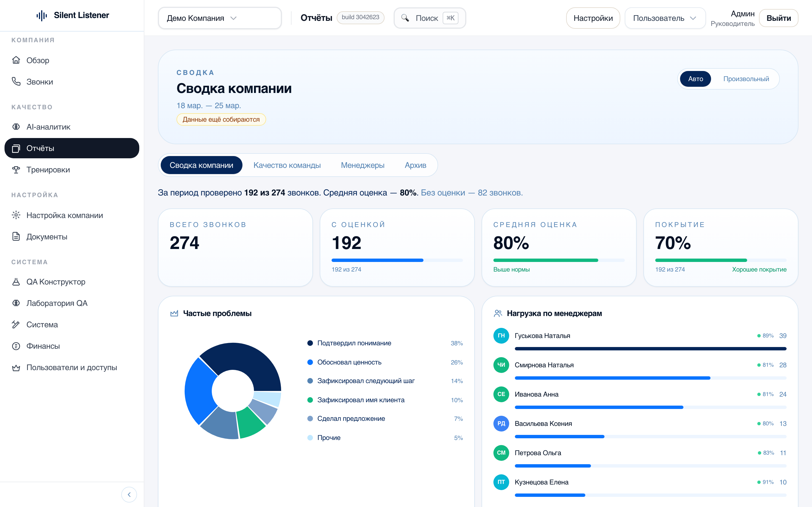Viewport: 812px width, 507px height.
Task: Click the flask icon for QA Конструктор
Action: (16, 282)
